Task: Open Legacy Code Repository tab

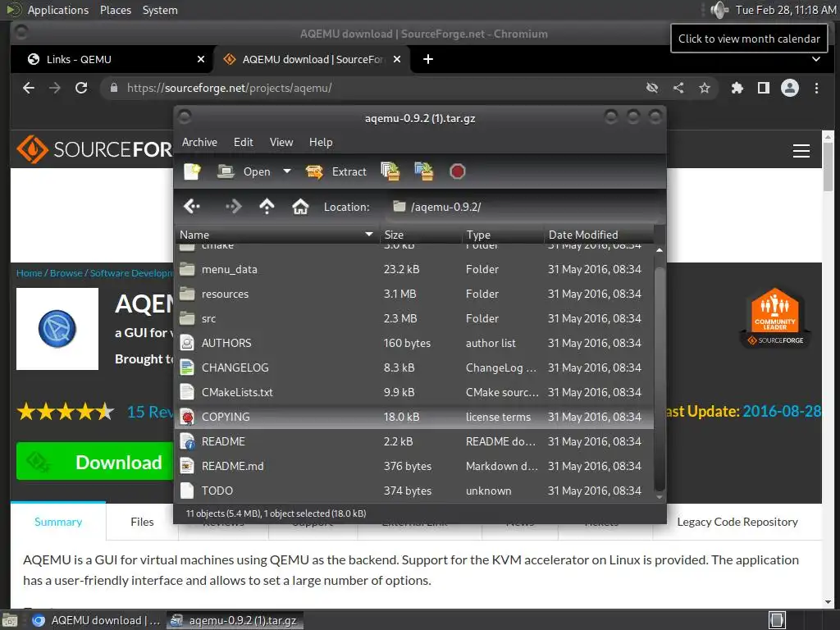Action: coord(737,522)
